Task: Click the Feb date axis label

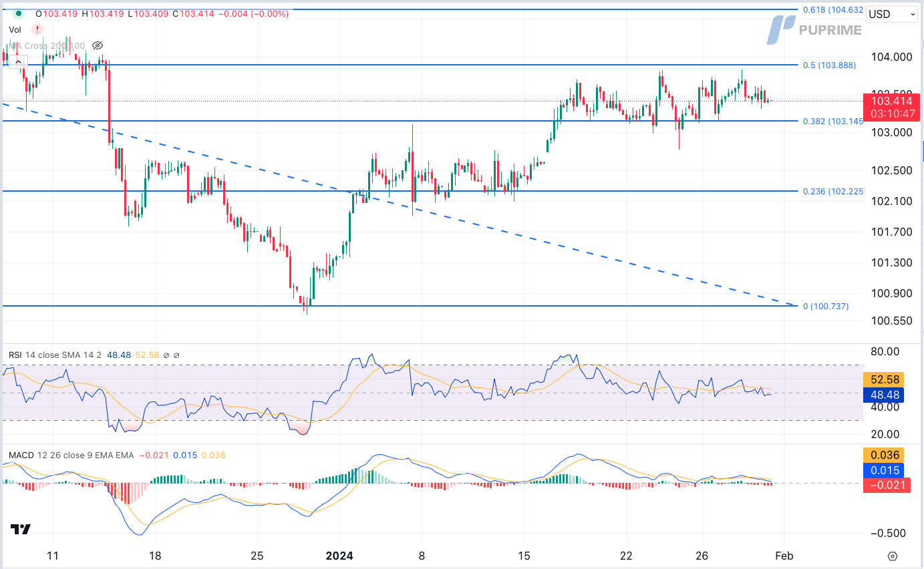Action: tap(786, 556)
